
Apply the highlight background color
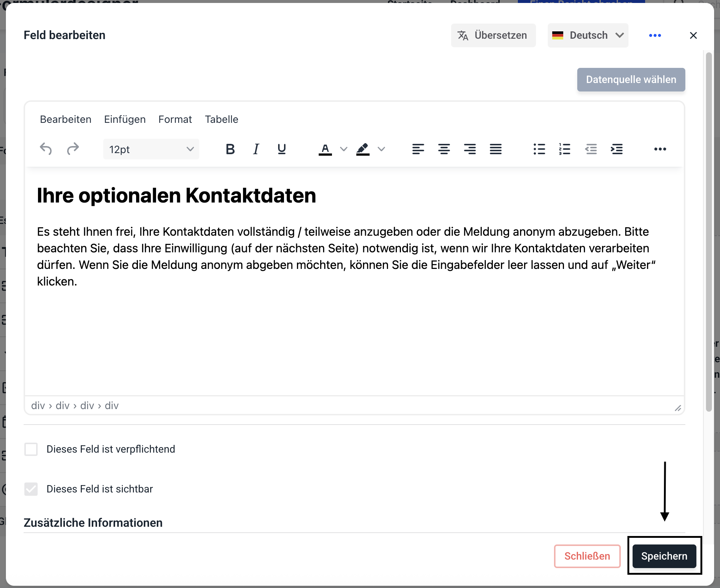tap(363, 149)
